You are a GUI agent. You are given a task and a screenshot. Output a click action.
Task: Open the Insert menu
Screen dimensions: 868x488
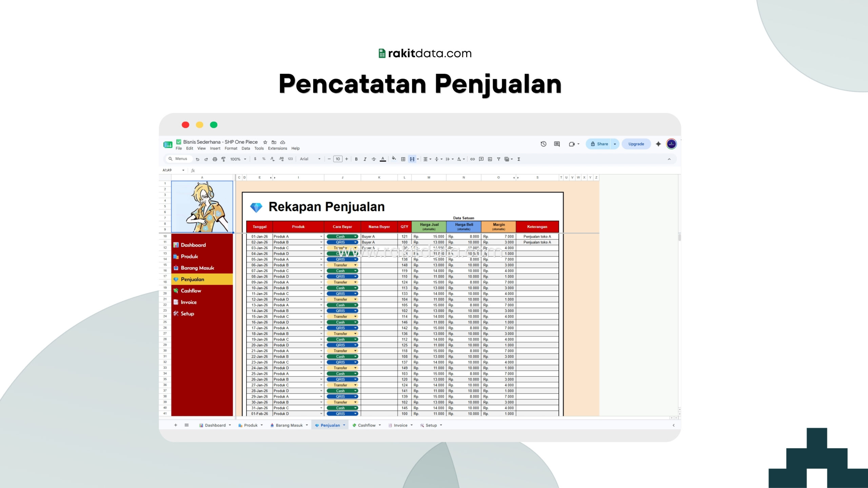[x=215, y=148]
